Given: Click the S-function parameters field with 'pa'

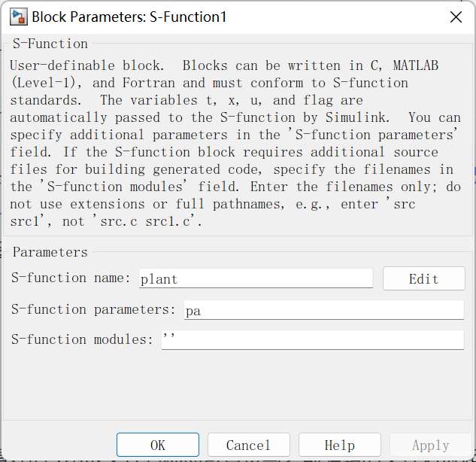Looking at the screenshot, I should (x=323, y=310).
